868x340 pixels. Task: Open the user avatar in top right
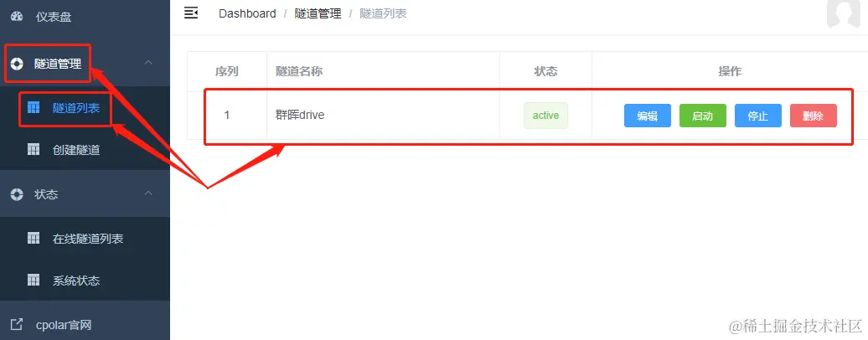click(x=843, y=13)
